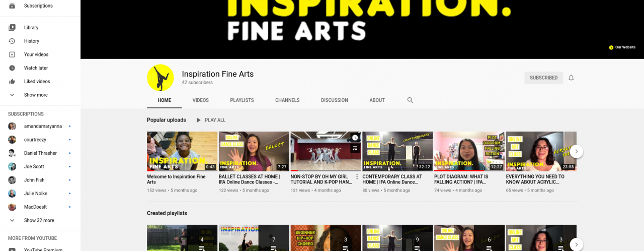Click the Daniel Thrasher subscription name
Image resolution: width=644 pixels, height=251 pixels.
tap(40, 153)
